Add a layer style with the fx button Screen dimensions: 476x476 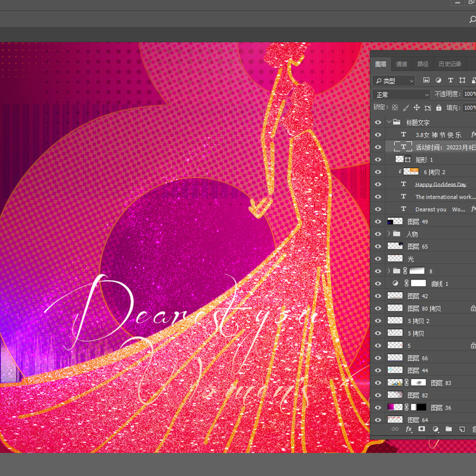[409, 429]
